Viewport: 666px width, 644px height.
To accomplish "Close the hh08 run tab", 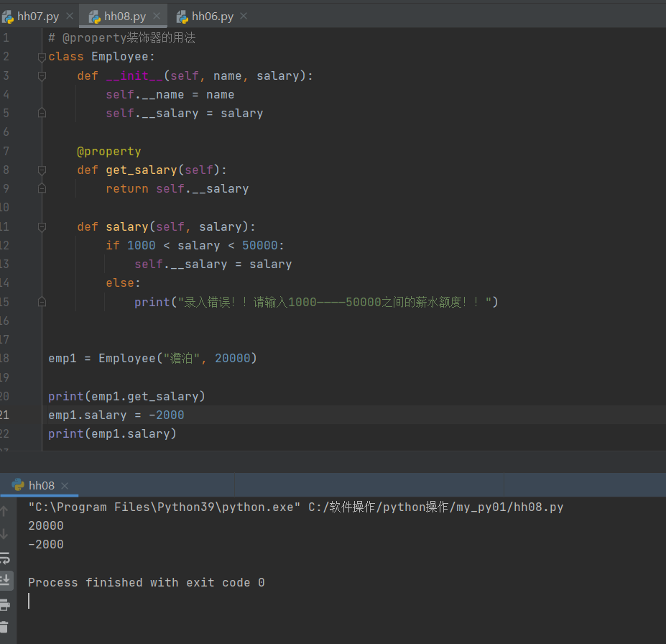I will [65, 486].
